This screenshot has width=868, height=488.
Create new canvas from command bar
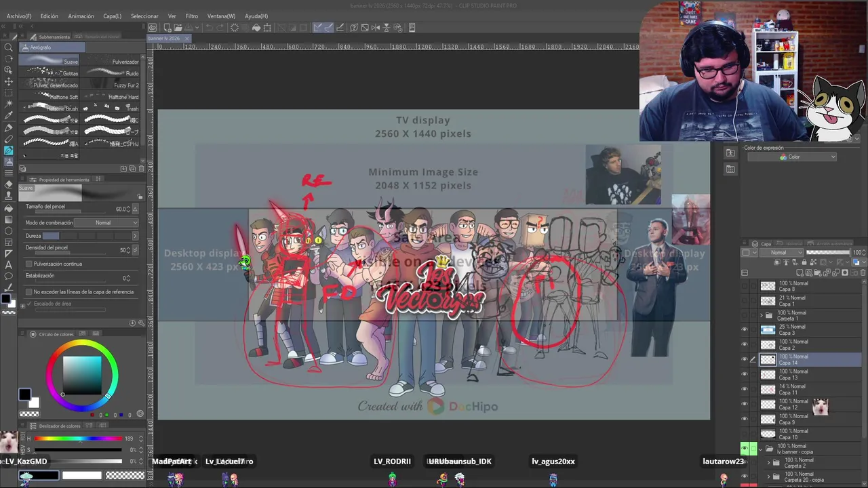166,28
